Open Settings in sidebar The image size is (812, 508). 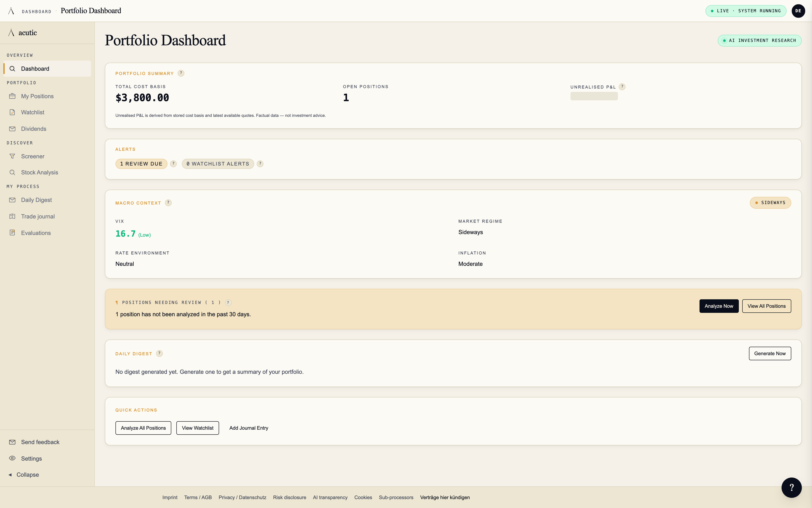click(x=47, y=459)
